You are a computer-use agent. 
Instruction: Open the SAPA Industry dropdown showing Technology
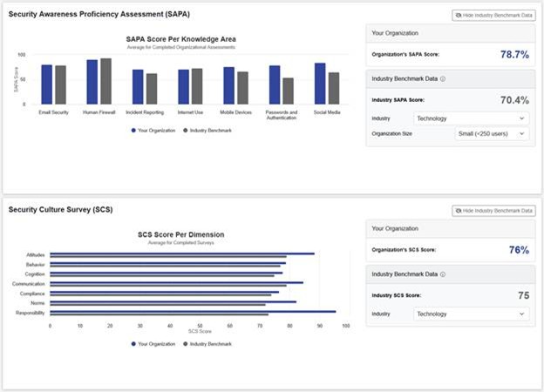[472, 118]
